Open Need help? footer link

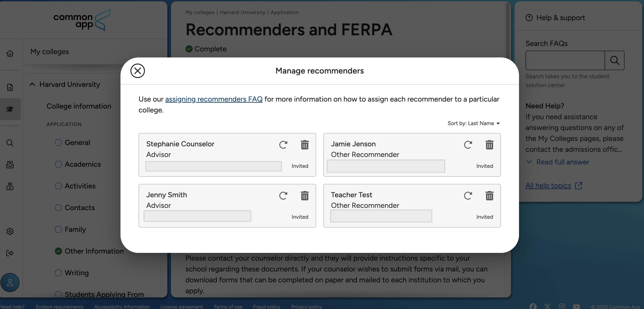(12, 307)
